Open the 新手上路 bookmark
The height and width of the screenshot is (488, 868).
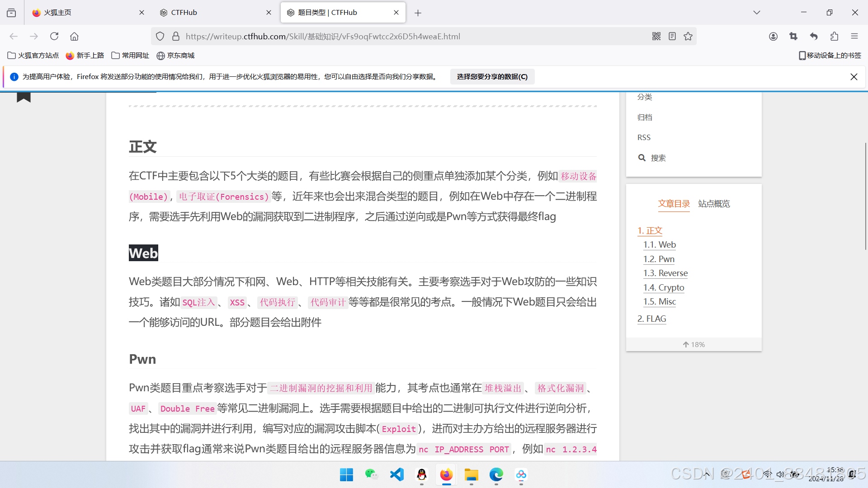tap(85, 56)
